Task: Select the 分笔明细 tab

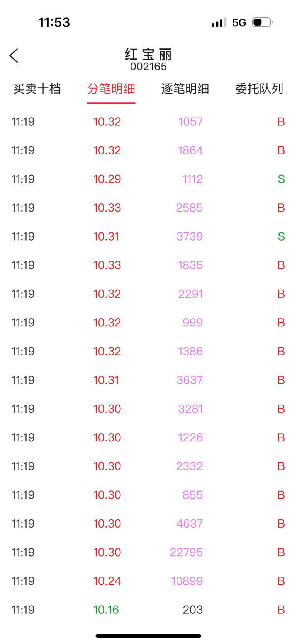Action: tap(111, 89)
